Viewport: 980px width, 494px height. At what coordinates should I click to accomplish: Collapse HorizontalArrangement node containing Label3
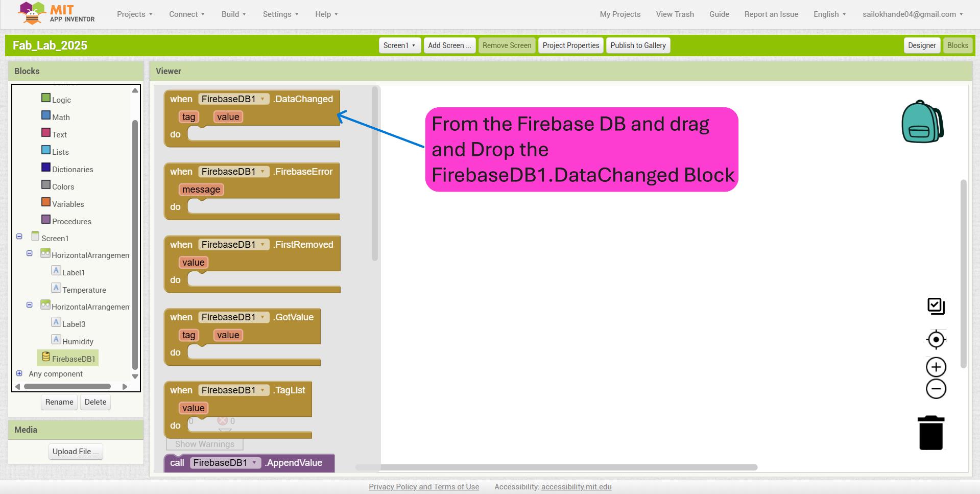(x=30, y=305)
